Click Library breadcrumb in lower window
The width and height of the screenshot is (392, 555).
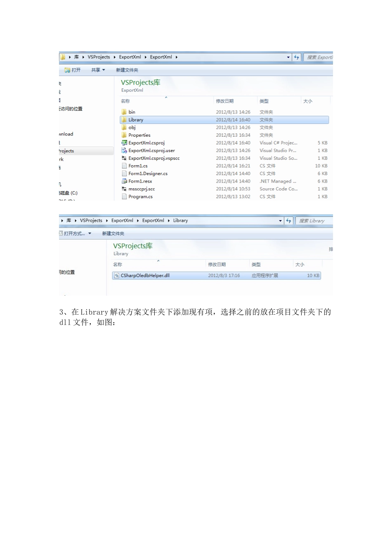180,221
